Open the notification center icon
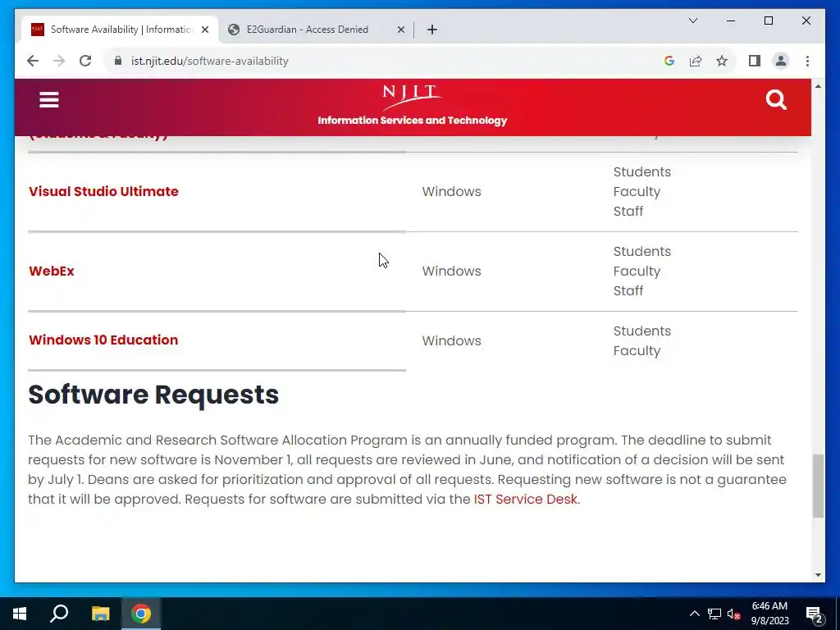The height and width of the screenshot is (630, 840). coord(815,614)
